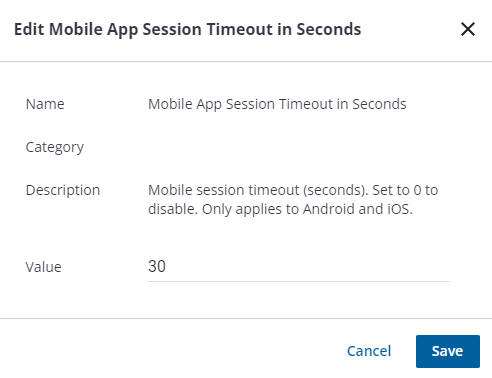Select the Description field label
The width and height of the screenshot is (492, 378).
point(63,190)
